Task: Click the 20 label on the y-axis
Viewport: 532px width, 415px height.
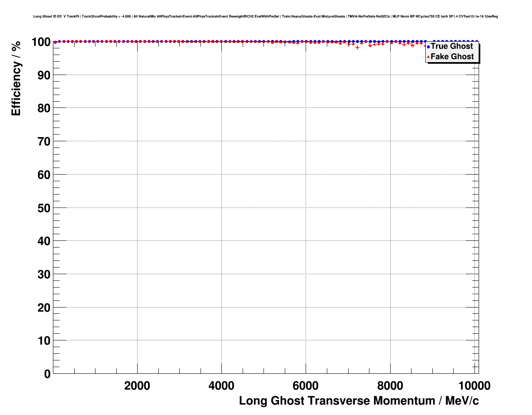Action: click(x=44, y=307)
